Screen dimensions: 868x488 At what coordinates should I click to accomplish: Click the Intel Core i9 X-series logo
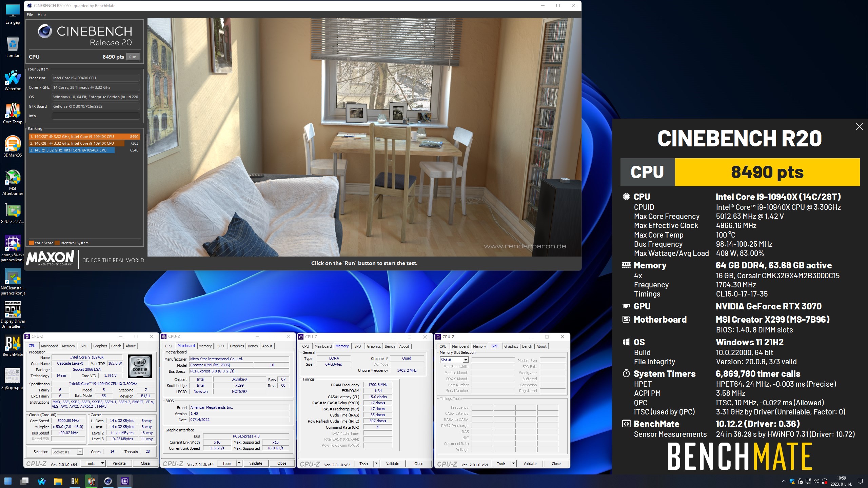(140, 366)
